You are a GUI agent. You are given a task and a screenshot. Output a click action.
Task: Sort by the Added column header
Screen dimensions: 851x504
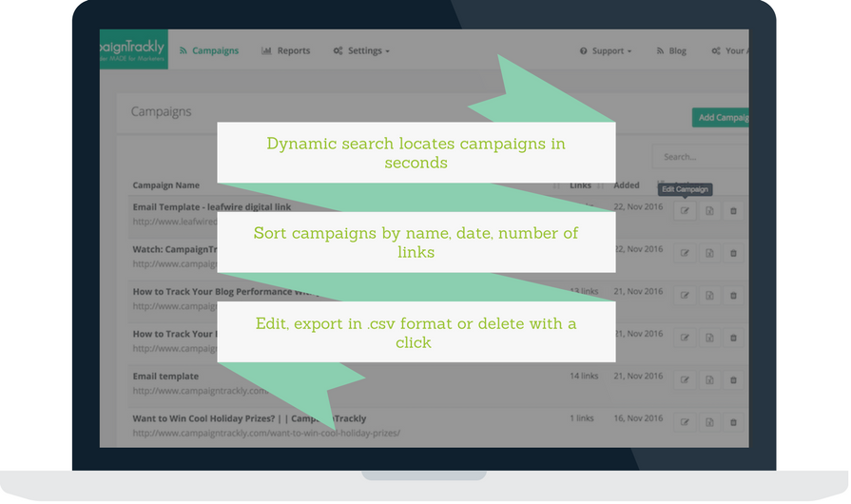(x=627, y=185)
